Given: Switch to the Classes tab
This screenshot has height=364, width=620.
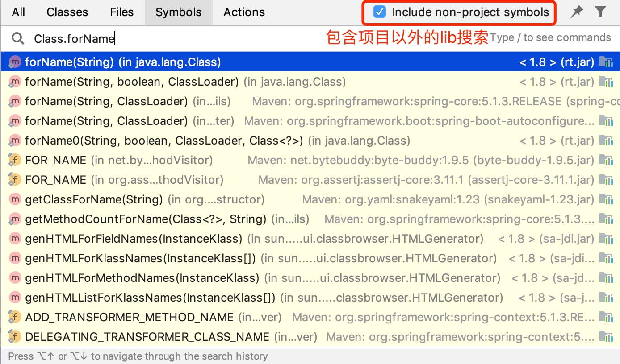Looking at the screenshot, I should click(67, 12).
